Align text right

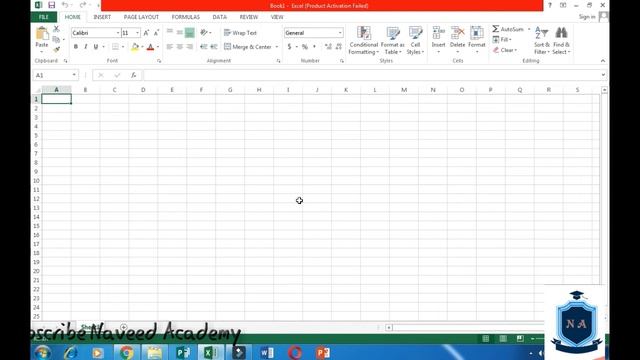tap(190, 47)
